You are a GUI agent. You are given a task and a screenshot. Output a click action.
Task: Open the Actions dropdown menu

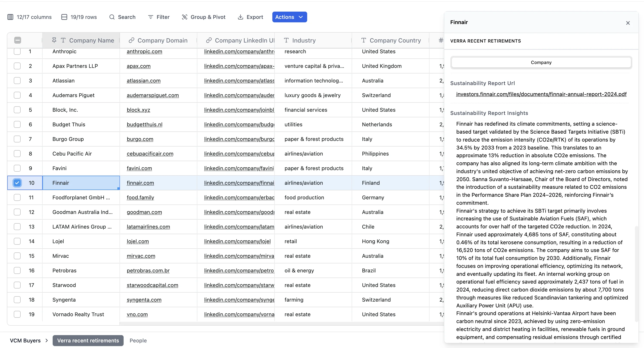[x=290, y=17]
